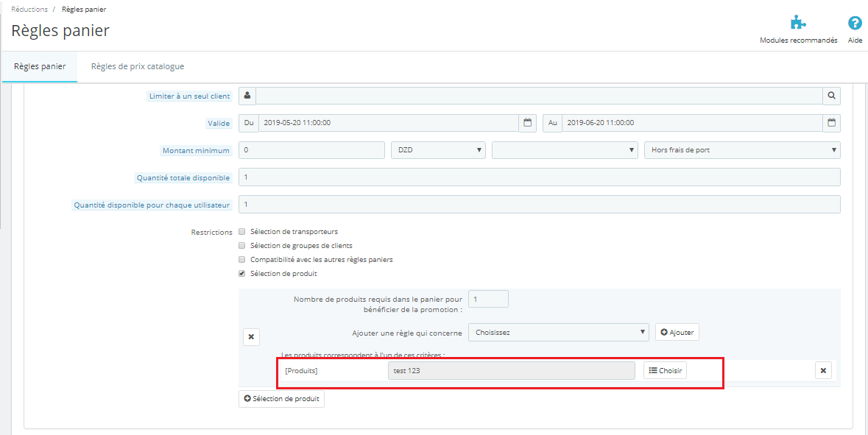Viewport: 868px width, 435px height.
Task: Click the Sélection de produit add button
Action: click(281, 399)
